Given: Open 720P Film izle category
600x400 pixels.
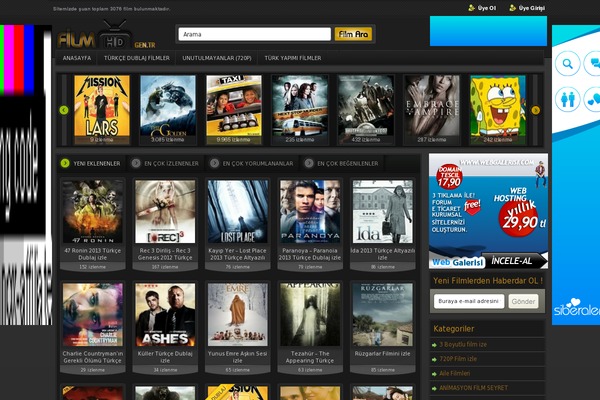Looking at the screenshot, I should (x=458, y=359).
